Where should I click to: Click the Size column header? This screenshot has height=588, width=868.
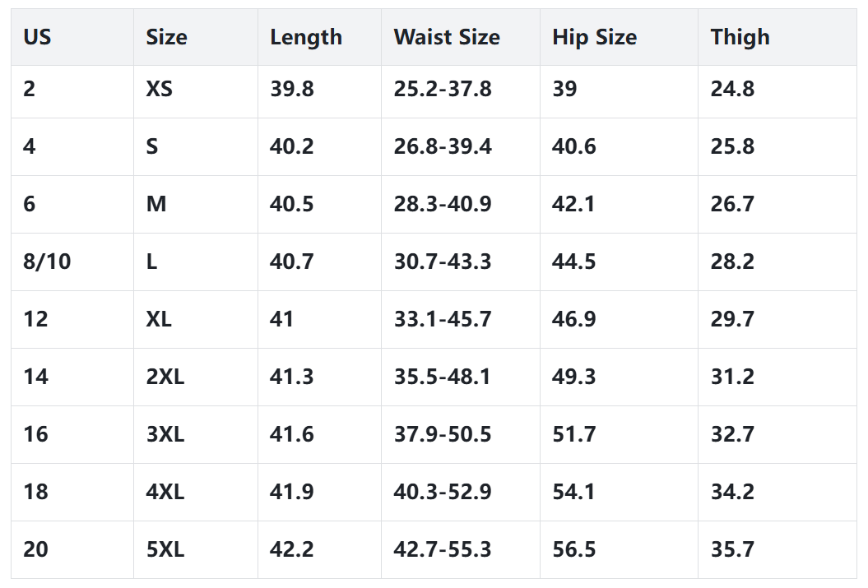tap(166, 37)
